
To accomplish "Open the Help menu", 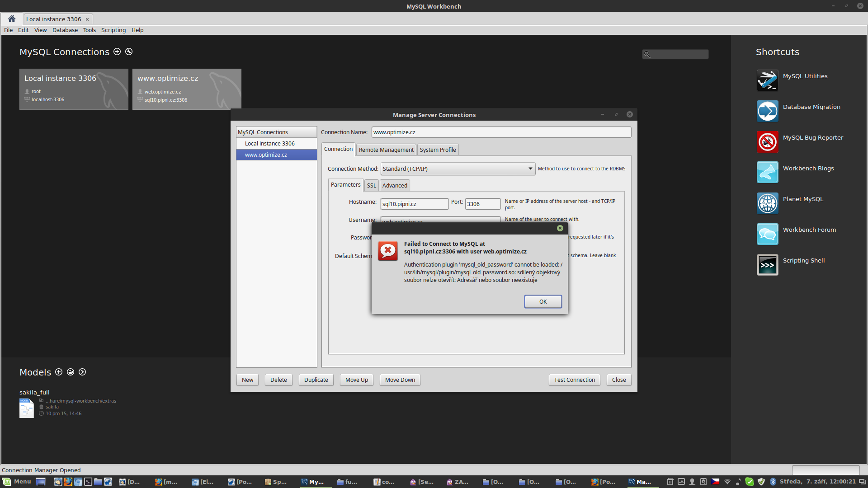I will 137,30.
